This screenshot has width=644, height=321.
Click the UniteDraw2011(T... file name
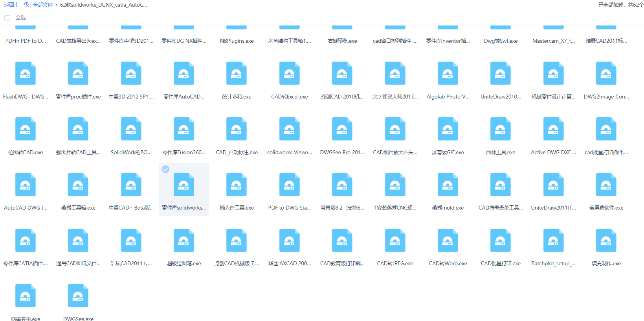pos(554,208)
